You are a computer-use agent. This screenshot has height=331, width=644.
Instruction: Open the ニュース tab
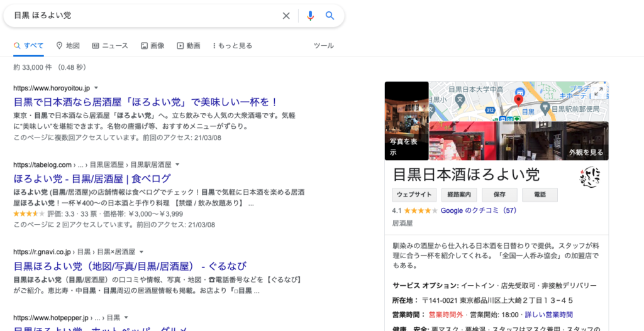tap(110, 46)
